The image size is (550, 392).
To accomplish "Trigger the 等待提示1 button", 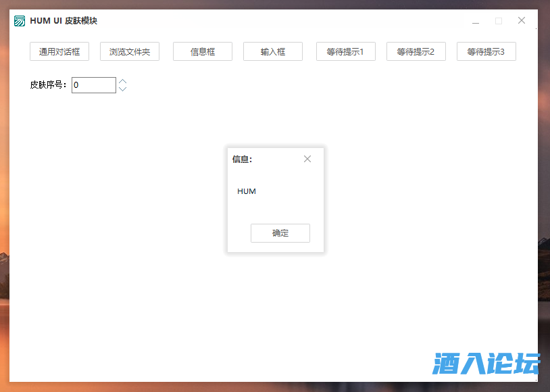I will pos(345,52).
